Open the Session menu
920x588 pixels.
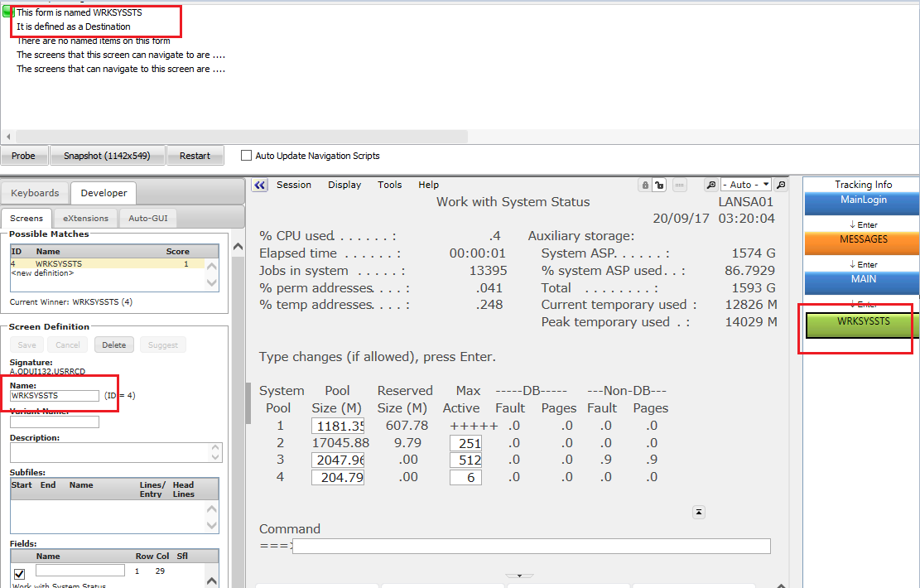point(293,186)
